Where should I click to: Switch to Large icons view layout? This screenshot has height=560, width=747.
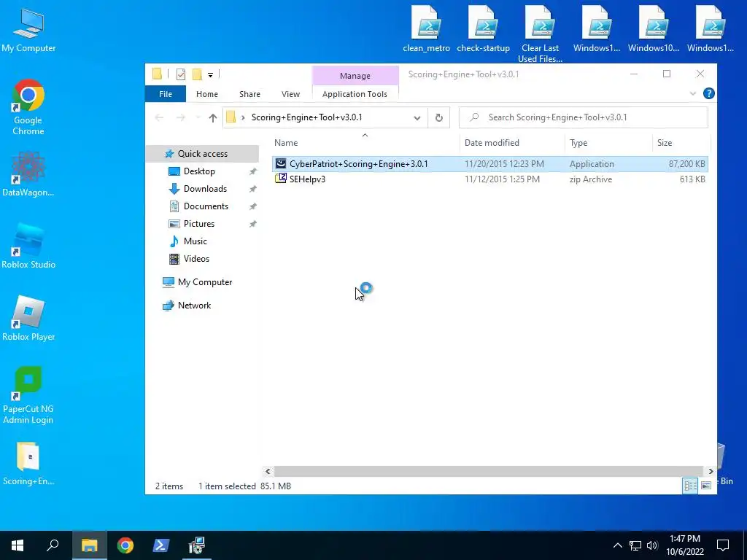coord(706,485)
